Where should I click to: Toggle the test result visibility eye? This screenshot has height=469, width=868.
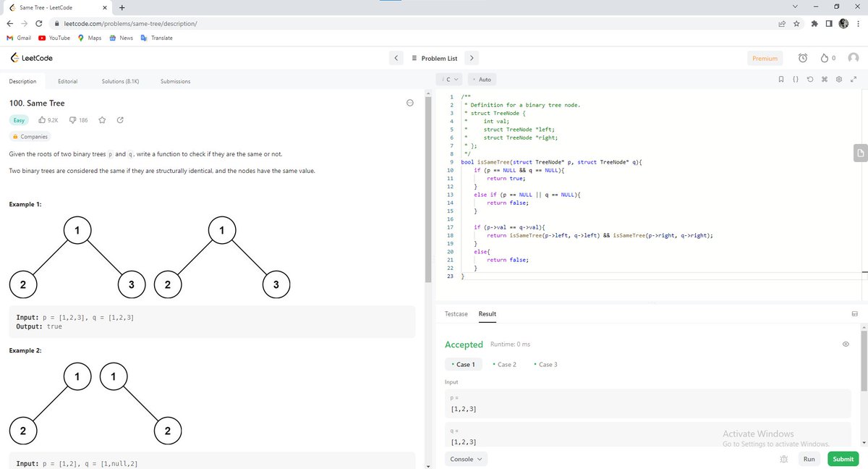(x=846, y=345)
